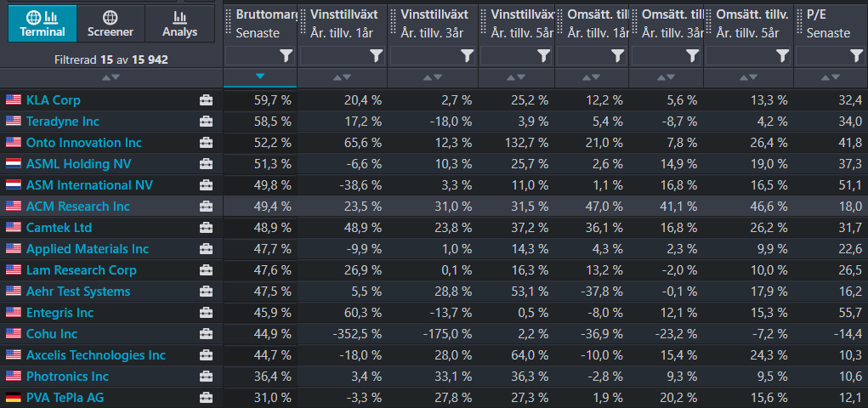Open the ASML Holding NV link
The image size is (868, 408).
[78, 164]
